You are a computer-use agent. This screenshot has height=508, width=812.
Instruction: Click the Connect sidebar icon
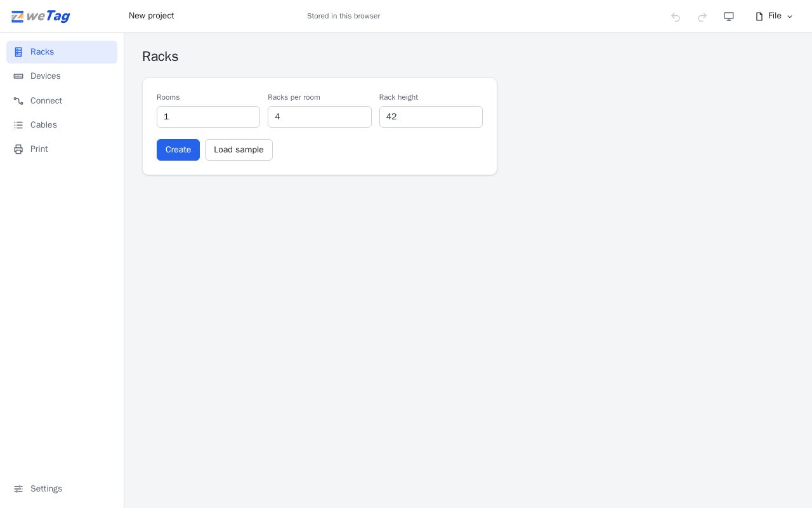(18, 101)
